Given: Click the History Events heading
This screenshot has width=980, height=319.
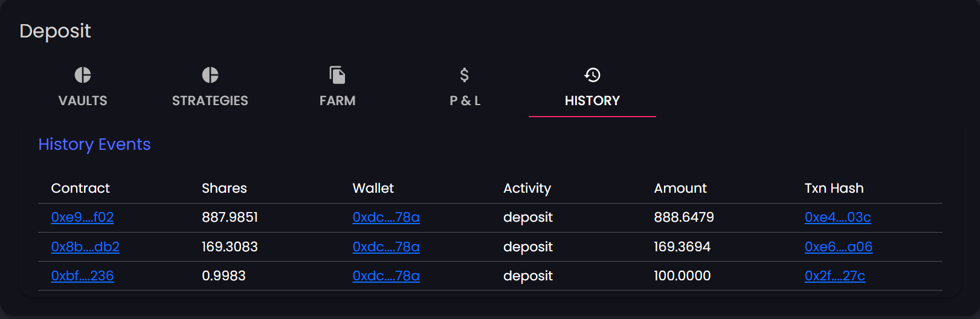Looking at the screenshot, I should [x=94, y=144].
